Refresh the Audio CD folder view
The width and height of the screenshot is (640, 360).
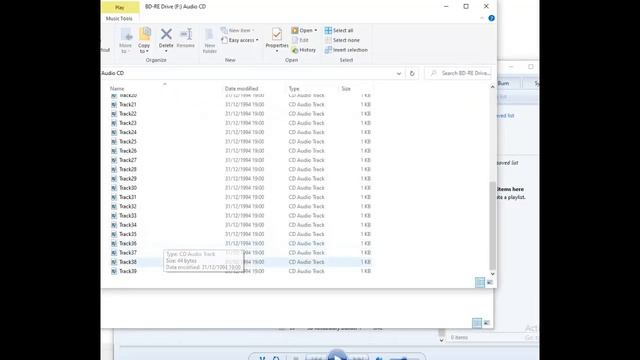[x=412, y=73]
